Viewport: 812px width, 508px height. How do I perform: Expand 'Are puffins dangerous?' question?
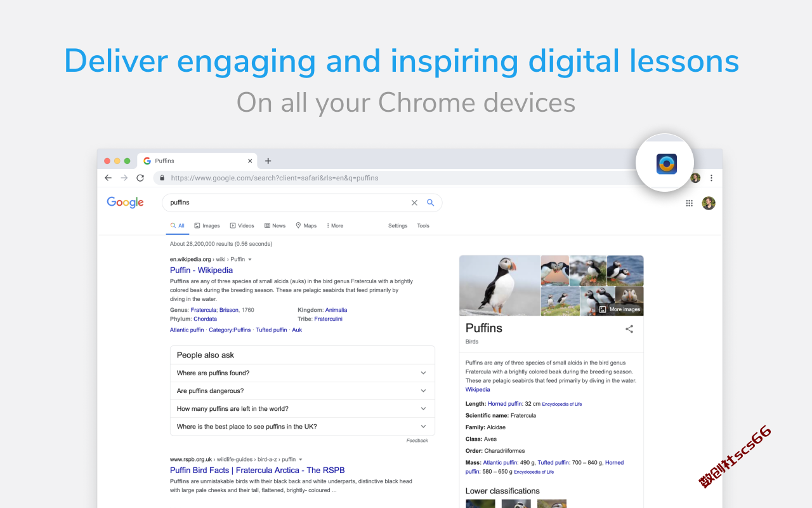point(303,391)
